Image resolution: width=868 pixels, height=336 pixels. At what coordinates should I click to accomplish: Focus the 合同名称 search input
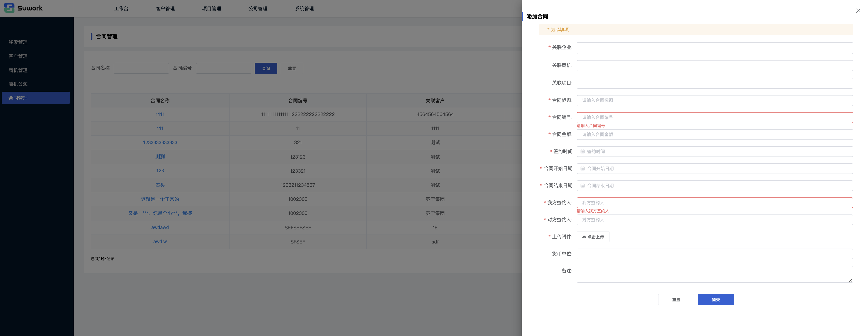click(x=141, y=68)
